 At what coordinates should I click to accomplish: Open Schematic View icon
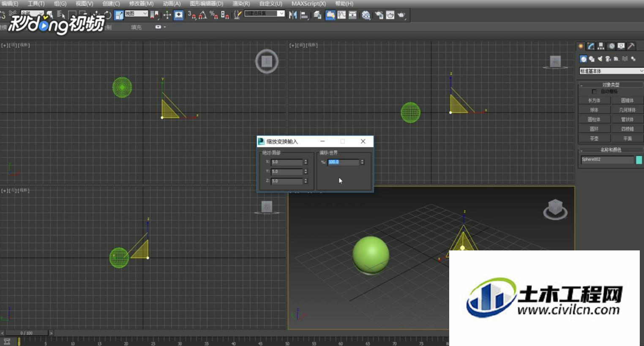point(352,15)
